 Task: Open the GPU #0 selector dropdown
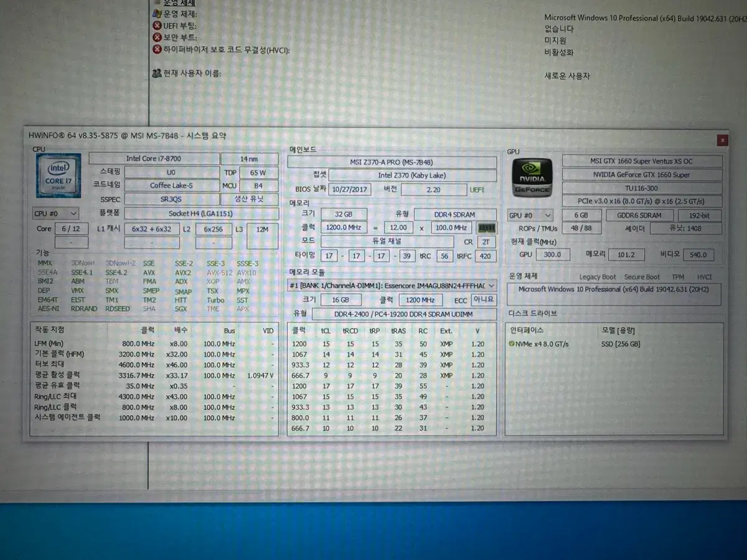point(530,216)
